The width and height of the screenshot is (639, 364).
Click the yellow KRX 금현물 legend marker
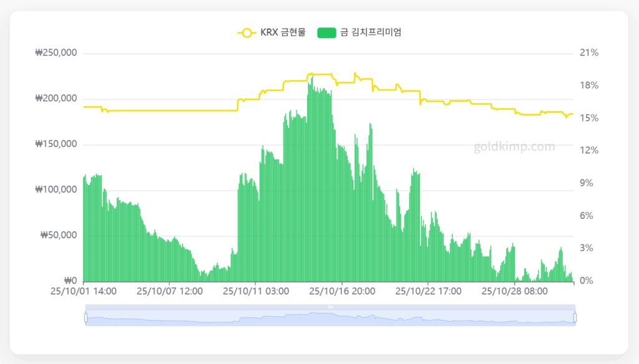246,32
